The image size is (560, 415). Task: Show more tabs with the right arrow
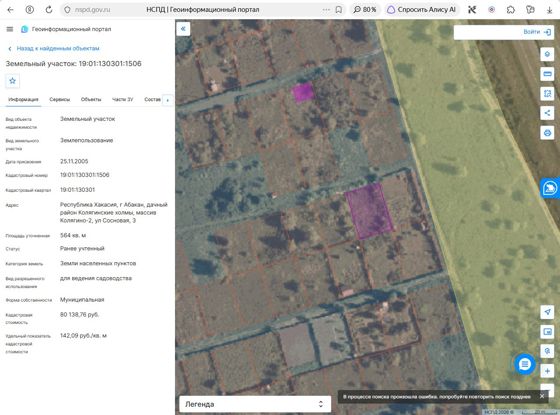[x=168, y=100]
